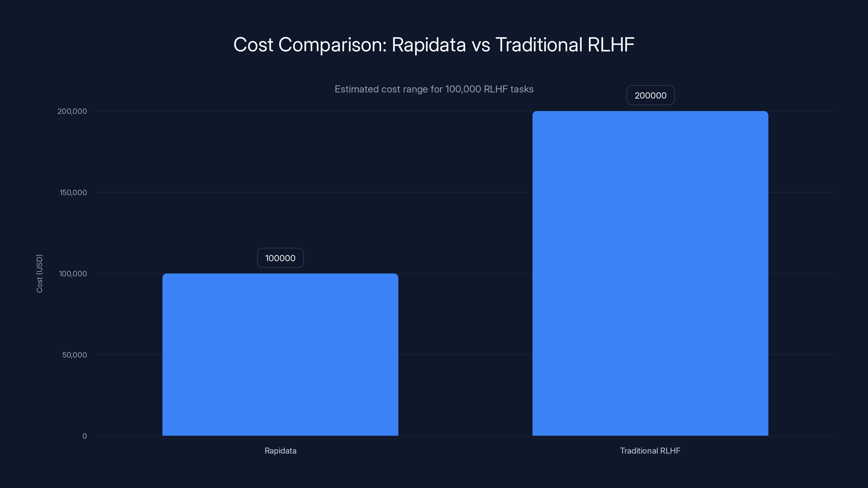Viewport: 868px width, 488px height.
Task: Click the 0 y-axis tick label
Action: [84, 436]
